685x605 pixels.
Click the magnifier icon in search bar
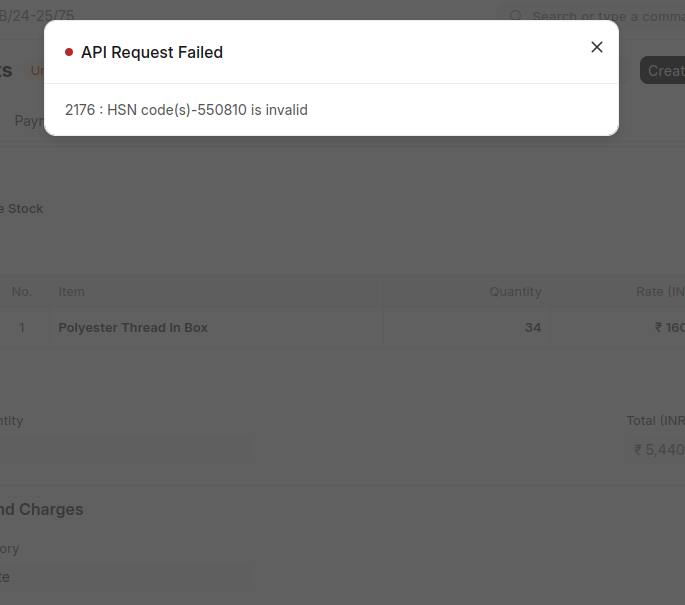click(x=515, y=16)
